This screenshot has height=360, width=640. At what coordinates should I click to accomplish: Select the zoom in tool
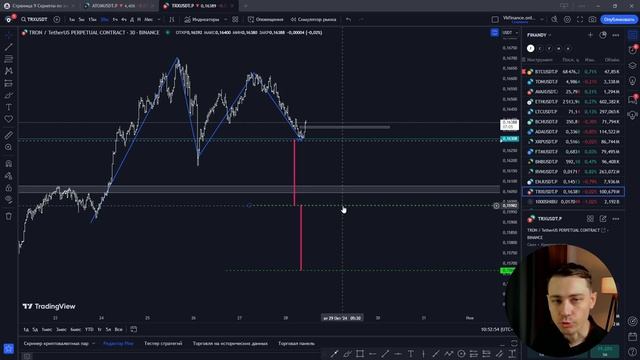coord(9,147)
